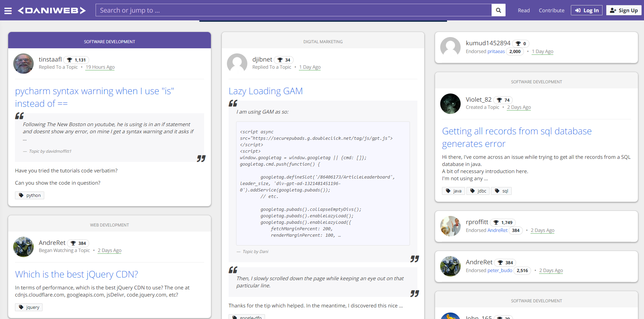
Task: Click peter_budo's 2,516 reputation badge
Action: pyautogui.click(x=522, y=271)
